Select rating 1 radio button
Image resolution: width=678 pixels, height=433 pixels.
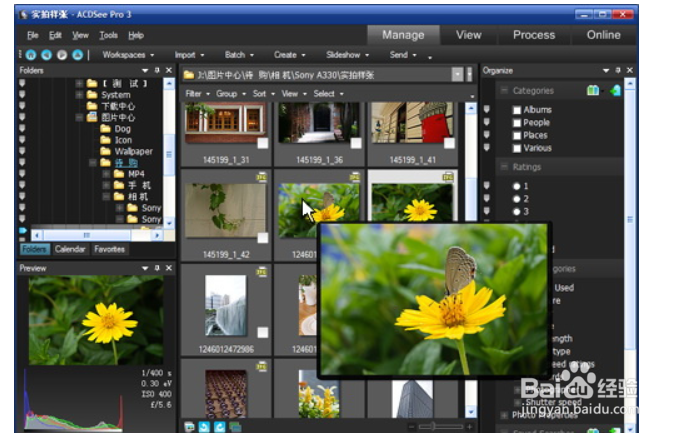516,186
